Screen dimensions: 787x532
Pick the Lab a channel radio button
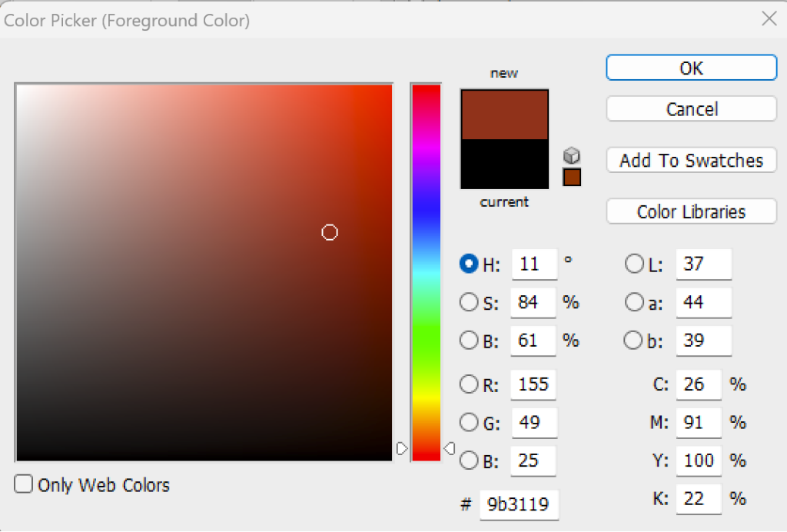tap(634, 302)
